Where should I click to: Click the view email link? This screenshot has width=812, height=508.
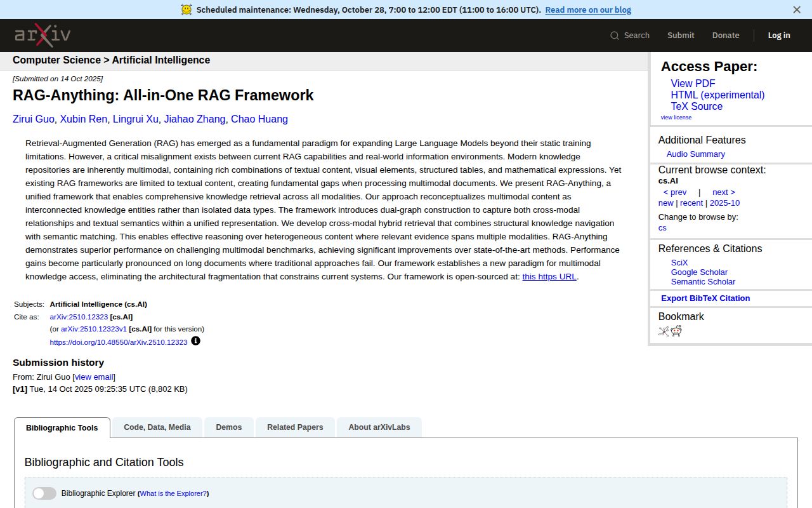coord(94,377)
